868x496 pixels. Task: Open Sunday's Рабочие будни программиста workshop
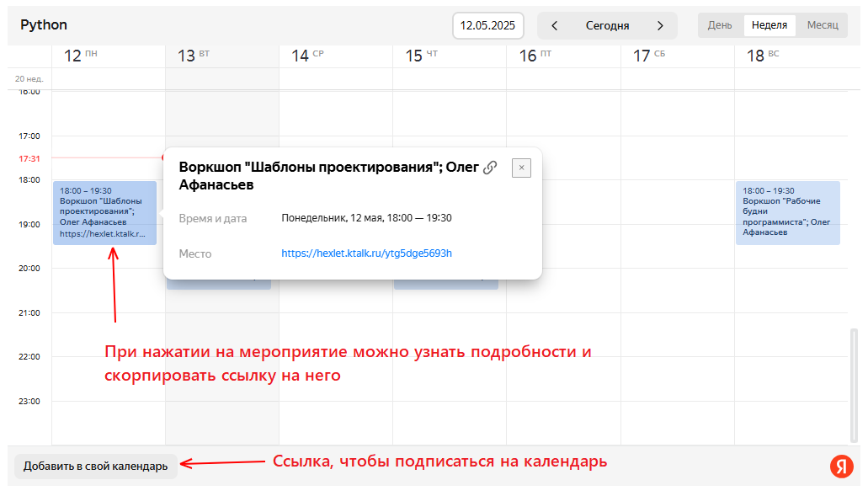[787, 212]
